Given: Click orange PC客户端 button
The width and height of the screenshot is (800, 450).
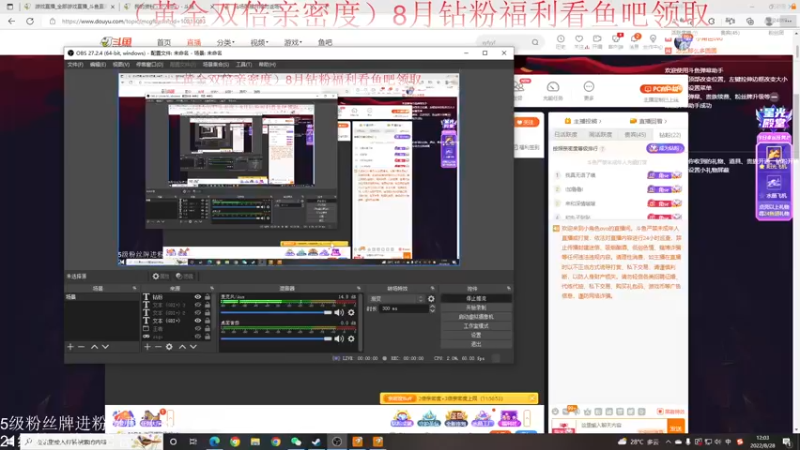Looking at the screenshot, I should [661, 89].
